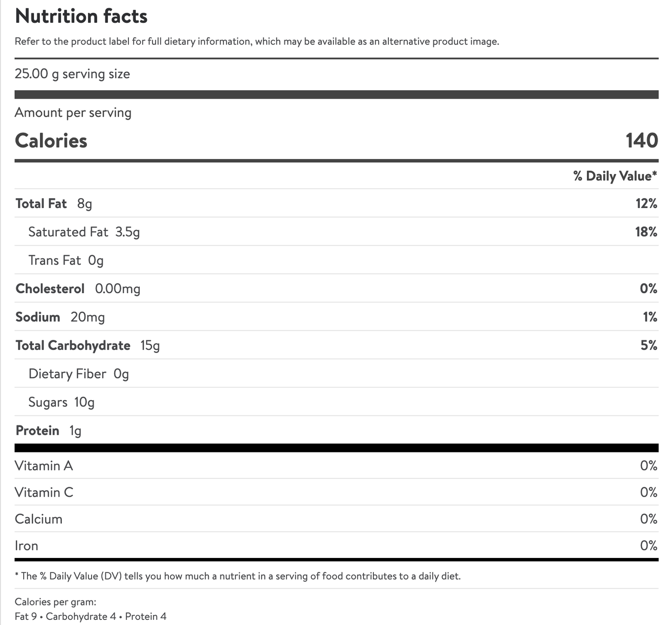Select the Total Fat row label
This screenshot has width=672, height=625.
[x=41, y=204]
